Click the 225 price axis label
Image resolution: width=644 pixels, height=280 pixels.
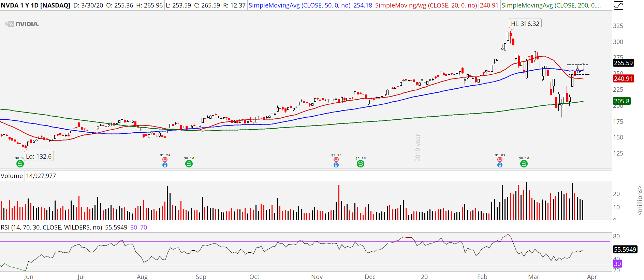618,90
